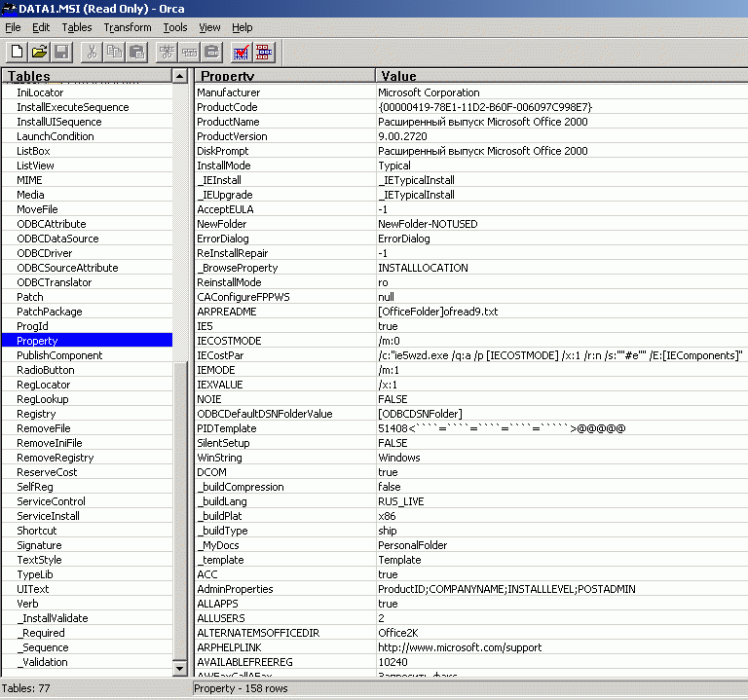
Task: Click the Tables list header
Action: point(87,76)
